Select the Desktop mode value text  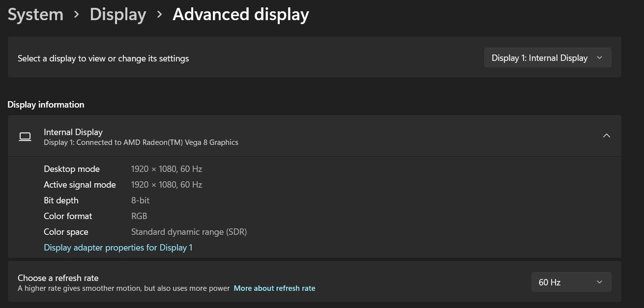click(x=167, y=168)
